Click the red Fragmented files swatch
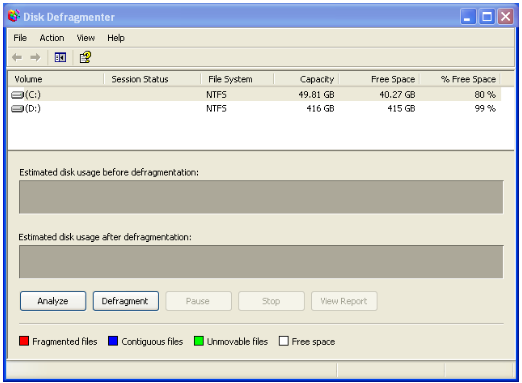Image resolution: width=522 pixels, height=383 pixels. 24,341
